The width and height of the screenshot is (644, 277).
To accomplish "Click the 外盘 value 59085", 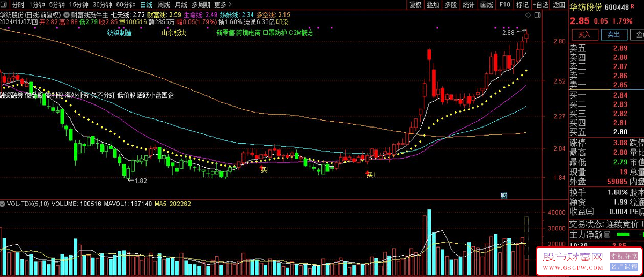I will click(617, 181).
